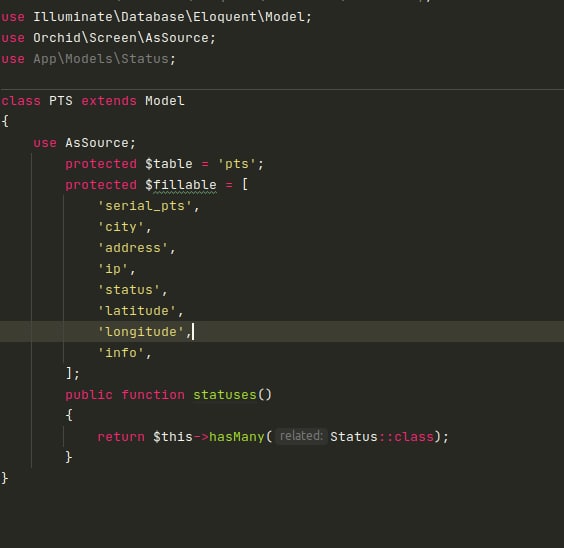This screenshot has width=564, height=548.
Task: Click the closing '];' of fillable array
Action: [72, 374]
